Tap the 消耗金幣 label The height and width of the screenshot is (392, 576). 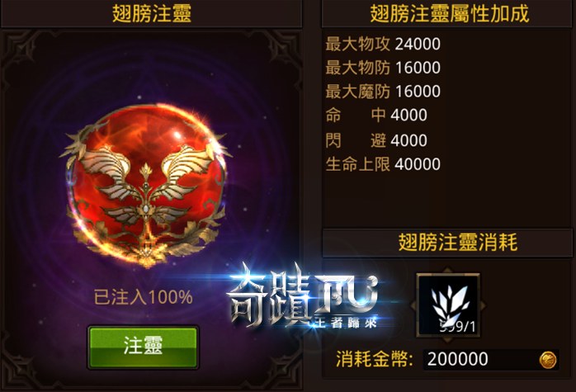click(x=375, y=359)
